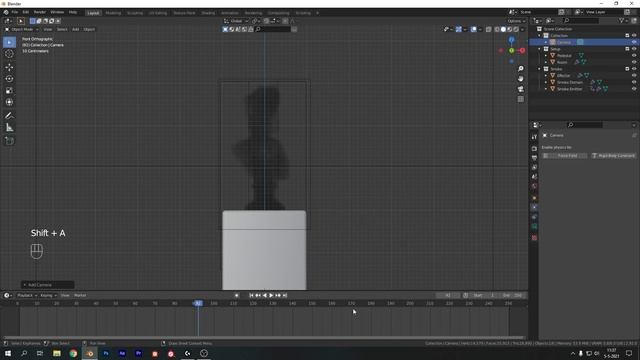
Task: Switch perspective/orthographic grid icon
Action: (x=520, y=99)
